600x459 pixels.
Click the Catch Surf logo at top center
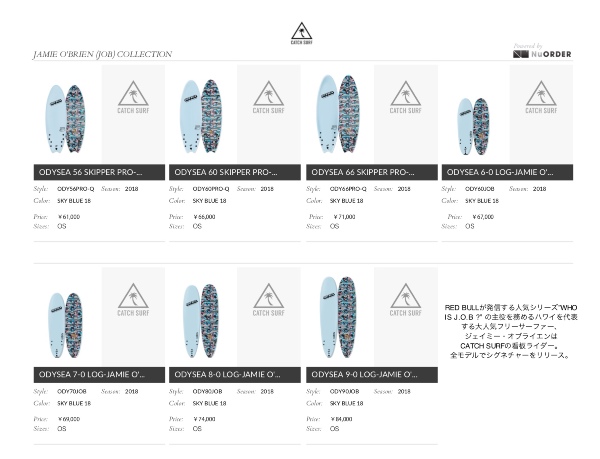301,32
